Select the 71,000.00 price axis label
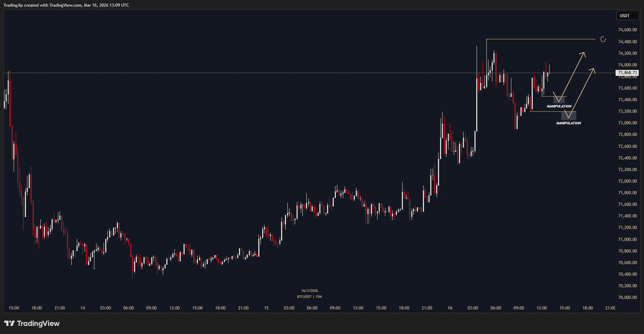 pos(627,239)
